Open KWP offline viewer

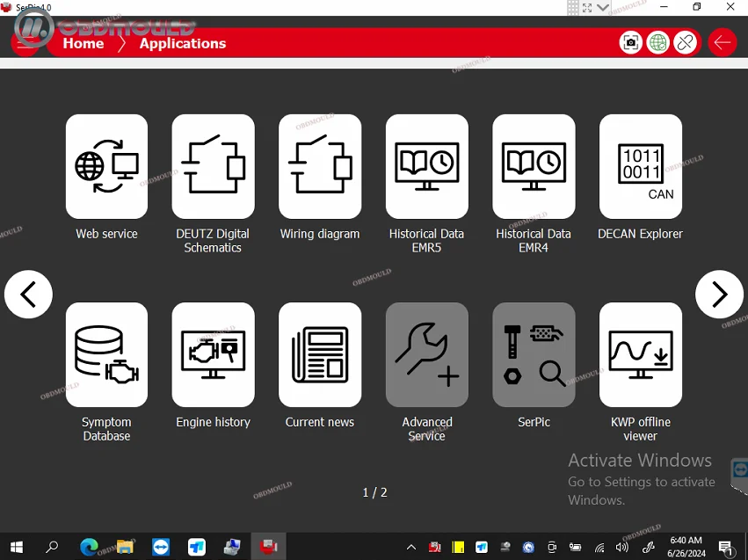641,354
